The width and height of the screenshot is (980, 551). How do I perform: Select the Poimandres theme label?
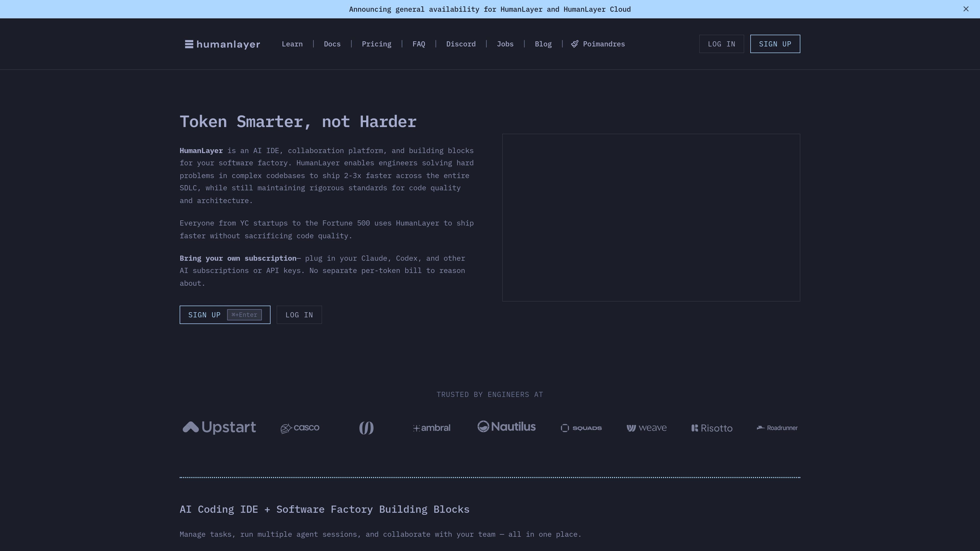coord(604,44)
